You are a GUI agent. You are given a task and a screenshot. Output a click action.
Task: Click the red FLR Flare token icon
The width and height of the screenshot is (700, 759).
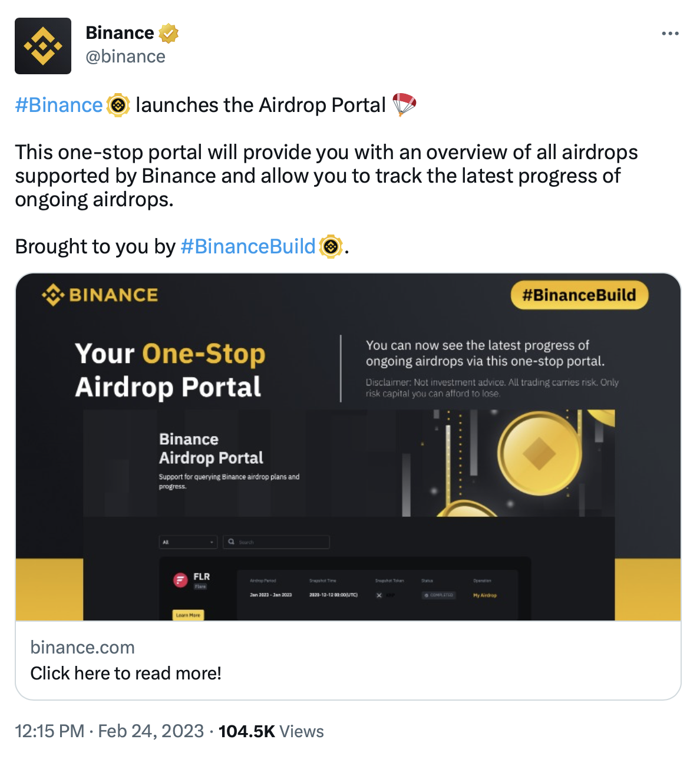pos(180,580)
